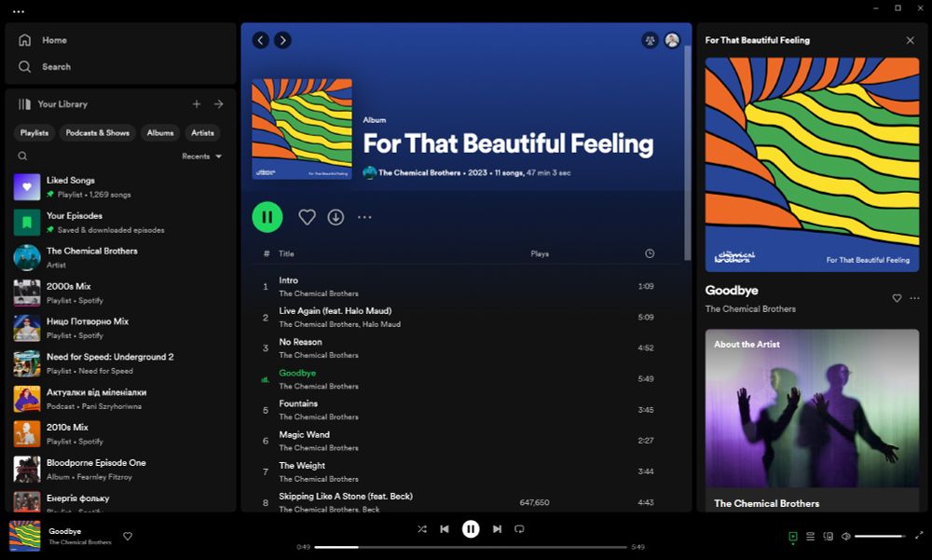Image resolution: width=932 pixels, height=560 pixels.
Task: Click the album cover in header
Action: click(302, 129)
